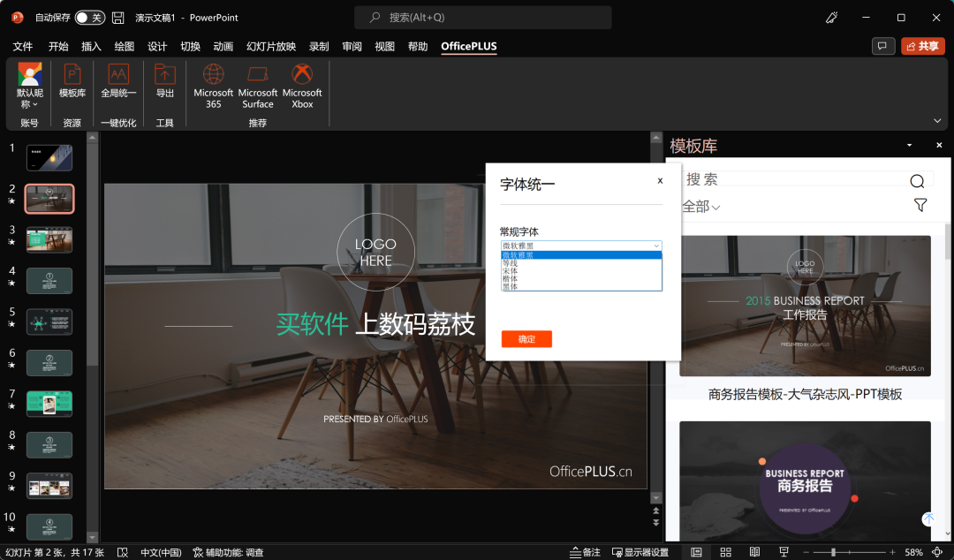Click the search magnifier in 模板库 panel

(917, 181)
